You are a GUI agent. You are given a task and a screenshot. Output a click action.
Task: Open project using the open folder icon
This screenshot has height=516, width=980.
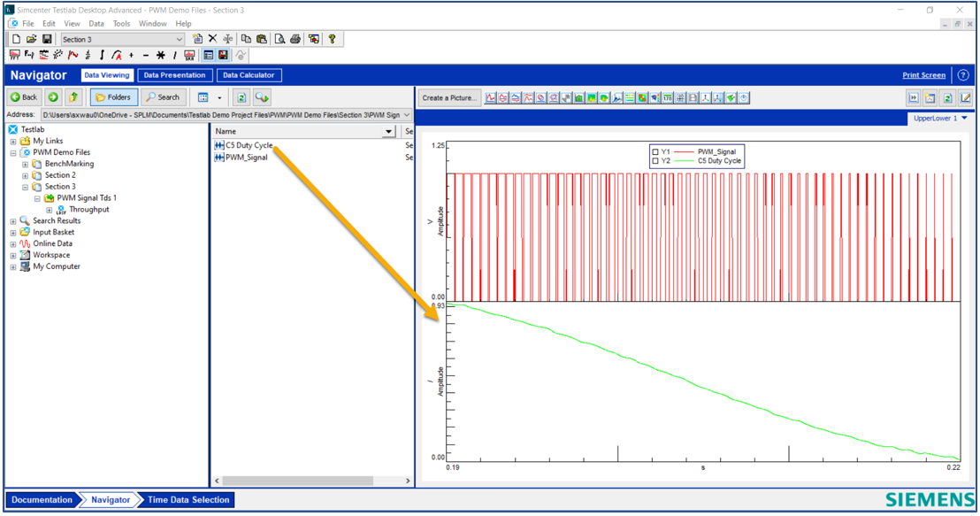click(31, 39)
